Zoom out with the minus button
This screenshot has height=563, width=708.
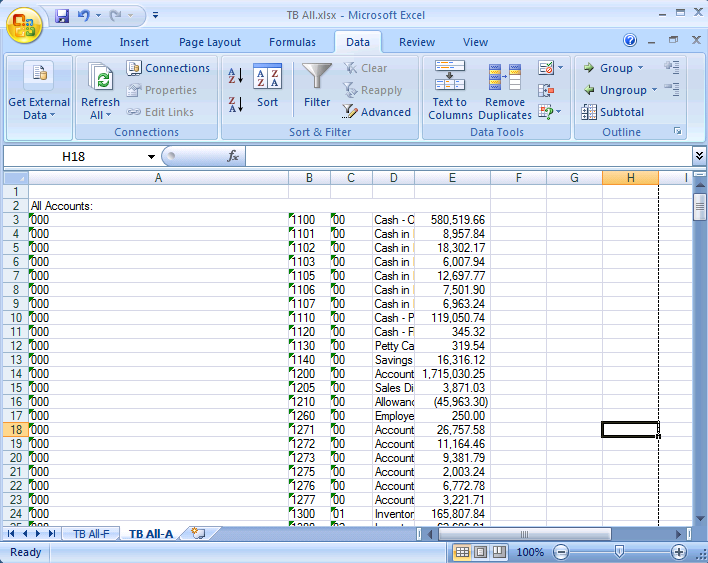(561, 552)
